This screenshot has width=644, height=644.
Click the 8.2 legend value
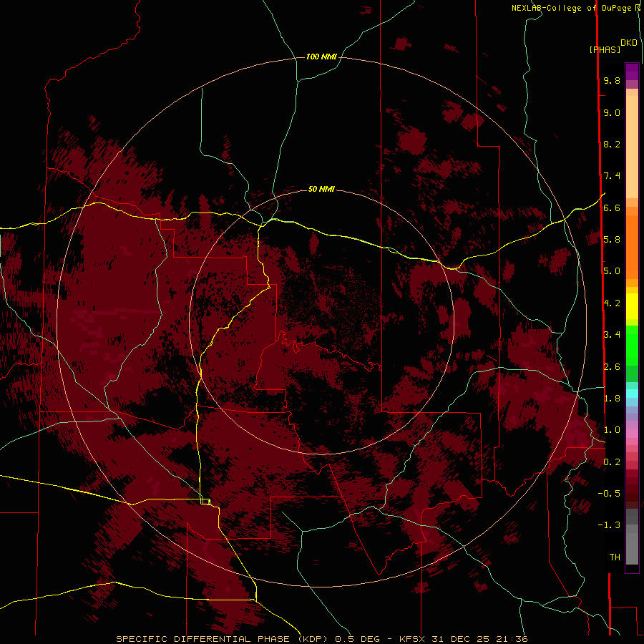coord(612,144)
